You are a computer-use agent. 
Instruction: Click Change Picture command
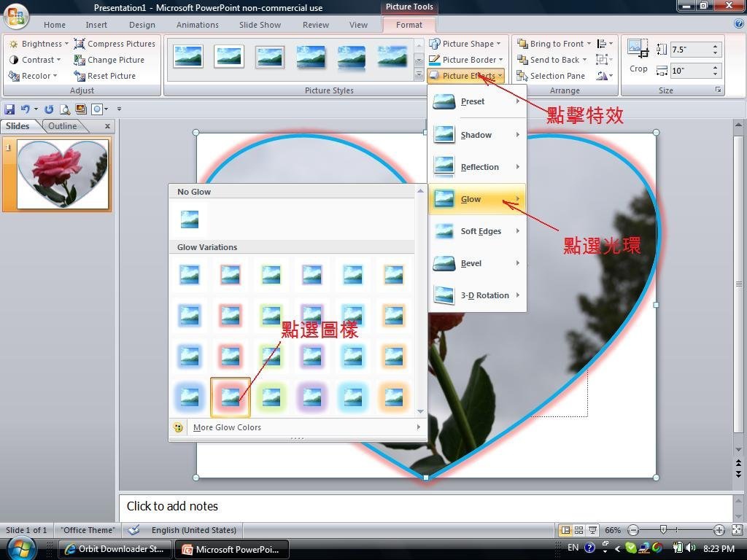(109, 60)
